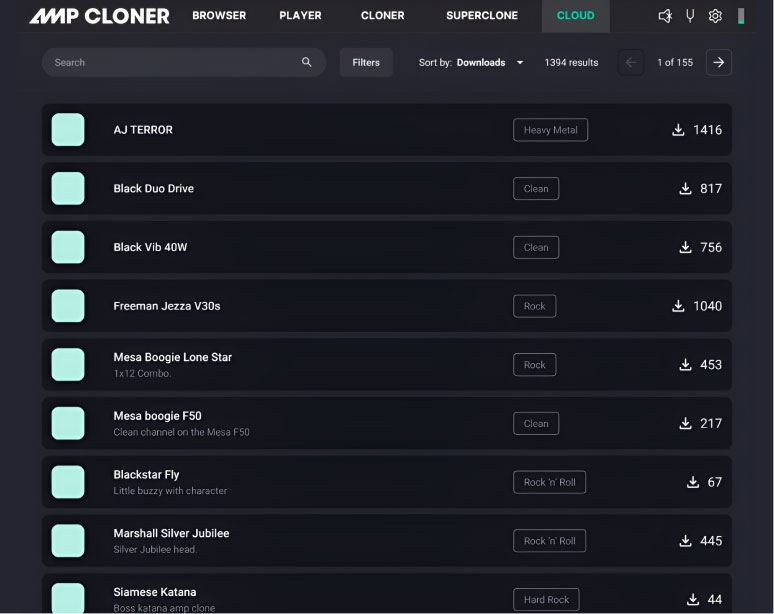Open the metronome icon in the header
Viewport: 774px width, 614px height.
point(665,16)
